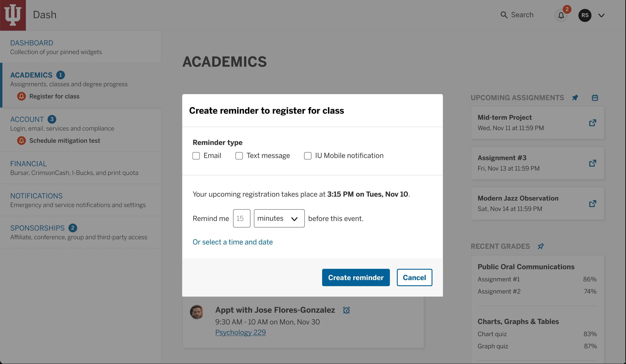
Task: Open the minutes unit dropdown
Action: [x=279, y=218]
